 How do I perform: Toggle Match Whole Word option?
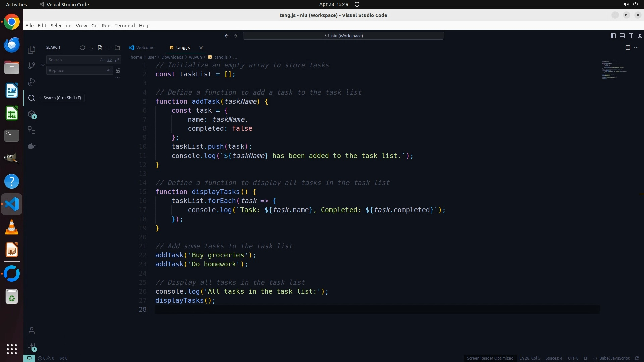click(109, 60)
